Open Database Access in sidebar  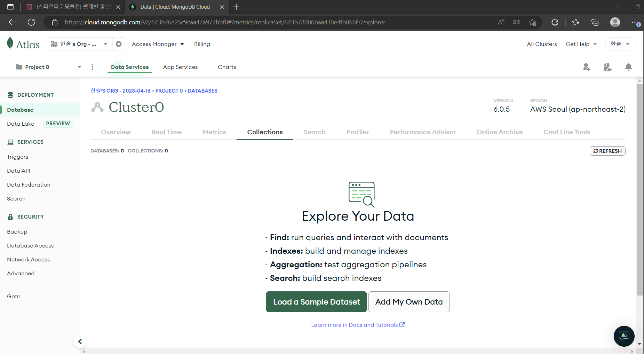[30, 245]
